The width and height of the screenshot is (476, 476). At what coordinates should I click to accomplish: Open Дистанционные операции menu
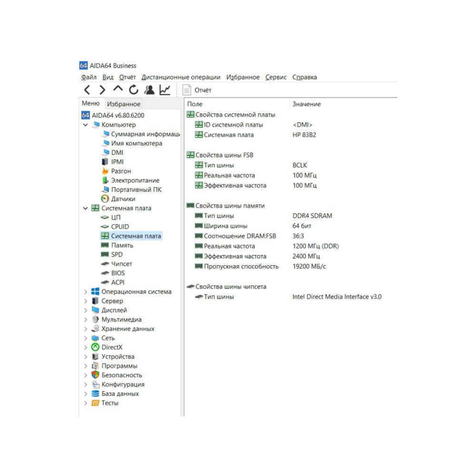tap(181, 77)
